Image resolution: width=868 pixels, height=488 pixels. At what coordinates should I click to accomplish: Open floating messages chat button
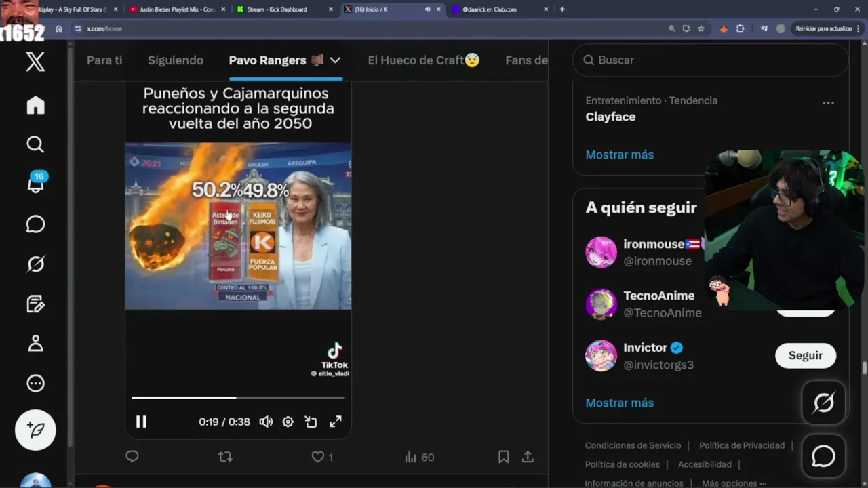pos(824,456)
